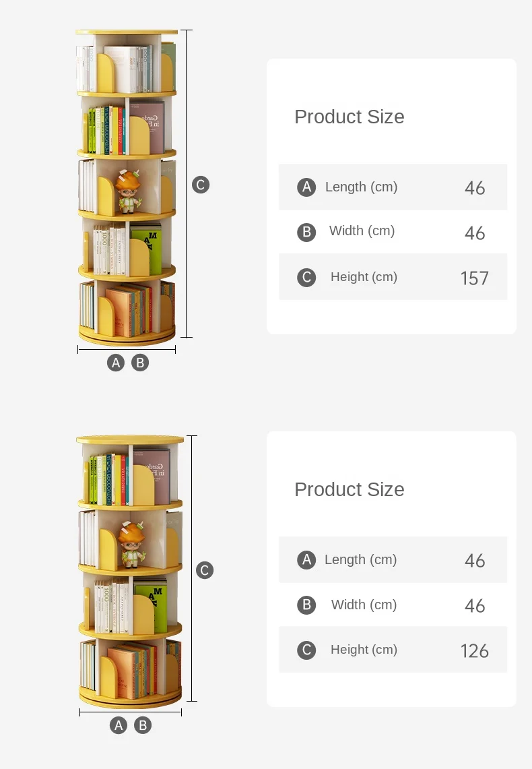This screenshot has height=769, width=532.
Task: Click the A marker under the tall bookshelf
Action: tap(116, 363)
